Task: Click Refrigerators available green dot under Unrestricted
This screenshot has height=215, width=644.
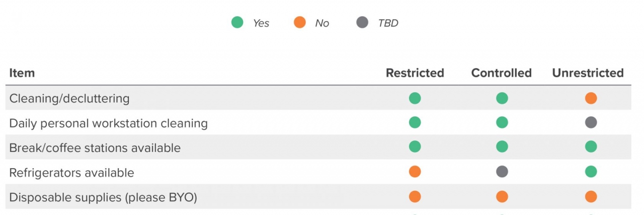Action: pos(591,172)
